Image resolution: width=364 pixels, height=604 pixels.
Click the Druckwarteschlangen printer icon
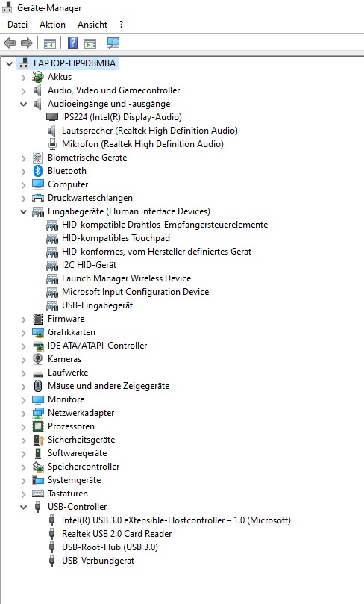pyautogui.click(x=38, y=198)
